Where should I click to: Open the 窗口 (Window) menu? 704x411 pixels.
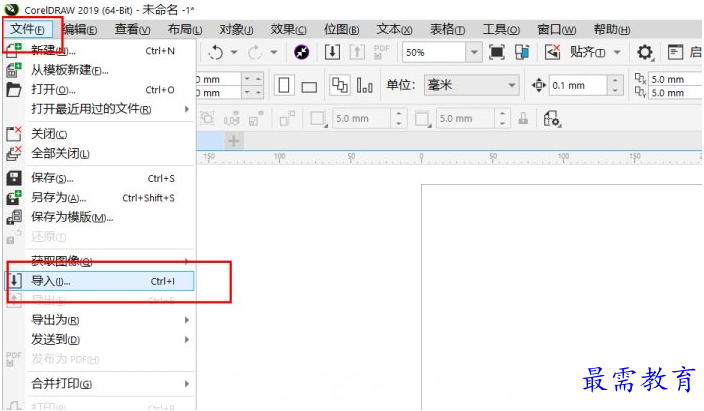557,30
